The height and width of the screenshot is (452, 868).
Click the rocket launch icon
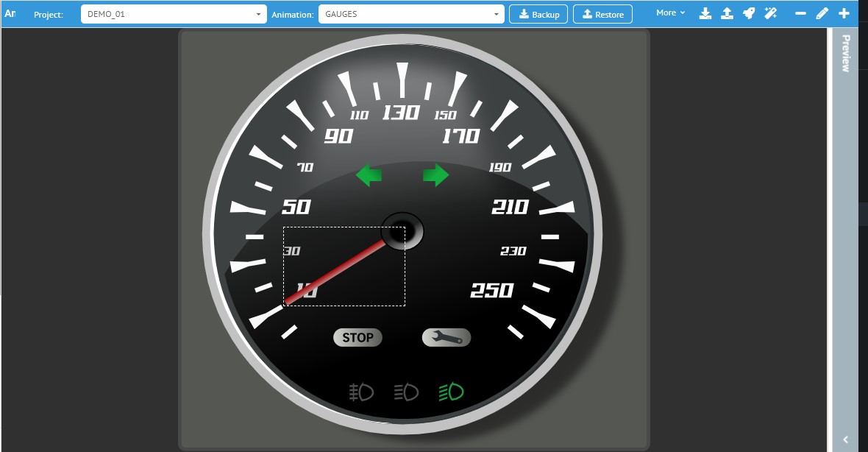(749, 13)
